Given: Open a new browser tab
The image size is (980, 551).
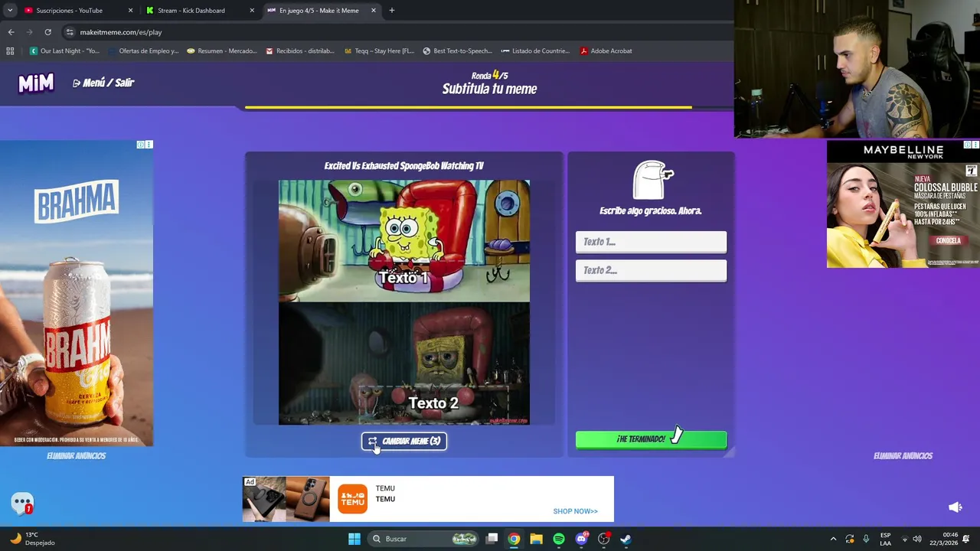Looking at the screenshot, I should [392, 11].
